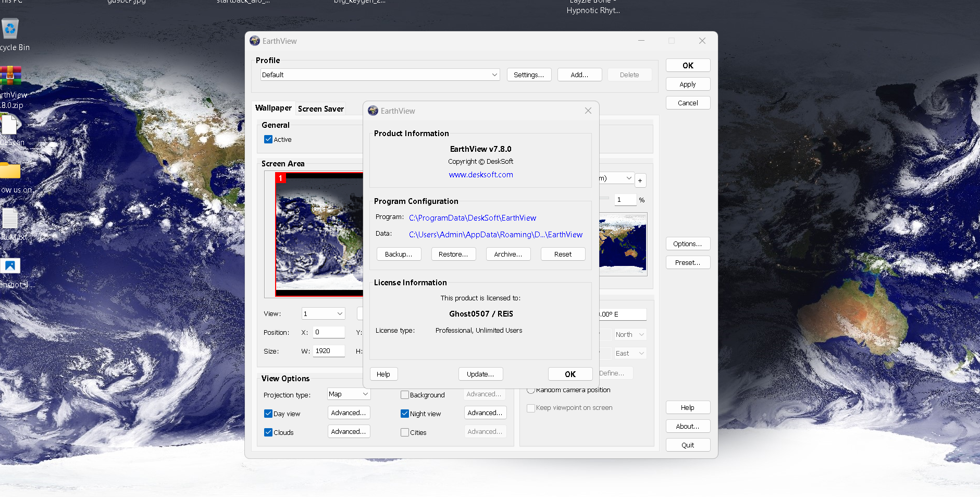Open the East direction dropdown
The height and width of the screenshot is (497, 980).
point(630,353)
